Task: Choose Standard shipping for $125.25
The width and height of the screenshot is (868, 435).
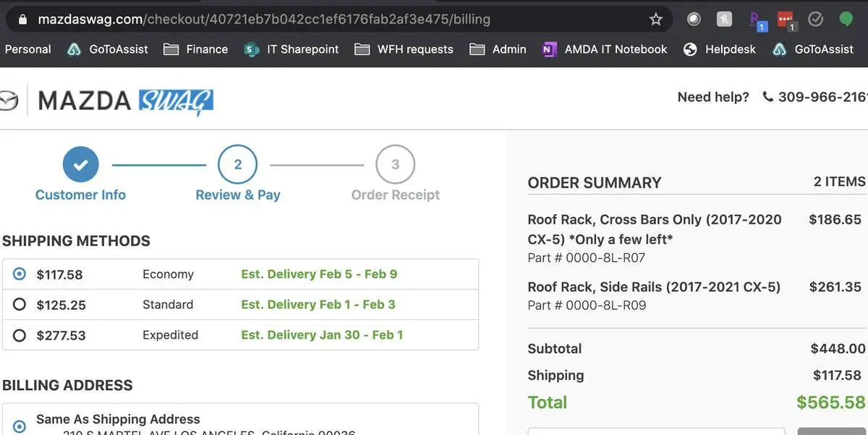Action: point(240,305)
